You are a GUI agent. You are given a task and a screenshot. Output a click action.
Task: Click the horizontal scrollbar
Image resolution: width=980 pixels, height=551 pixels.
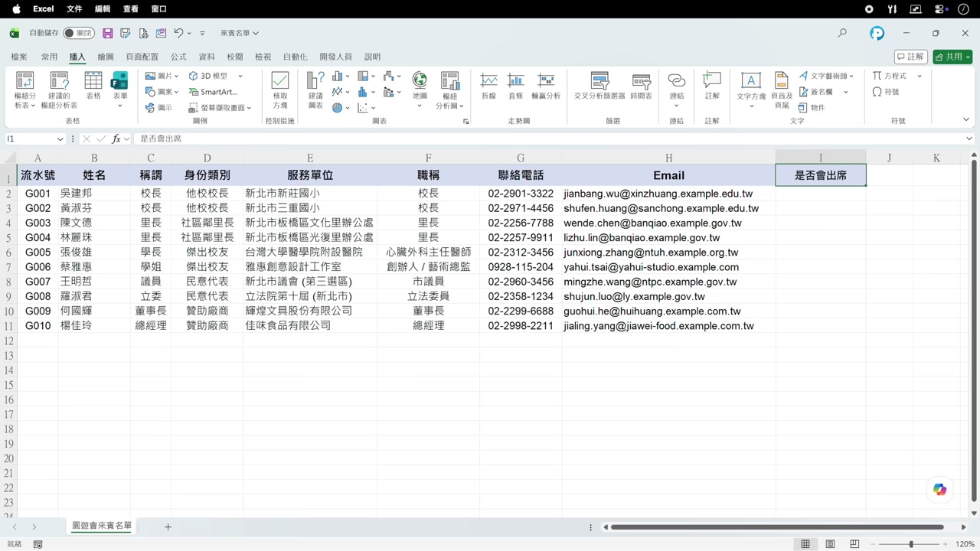pos(777,527)
